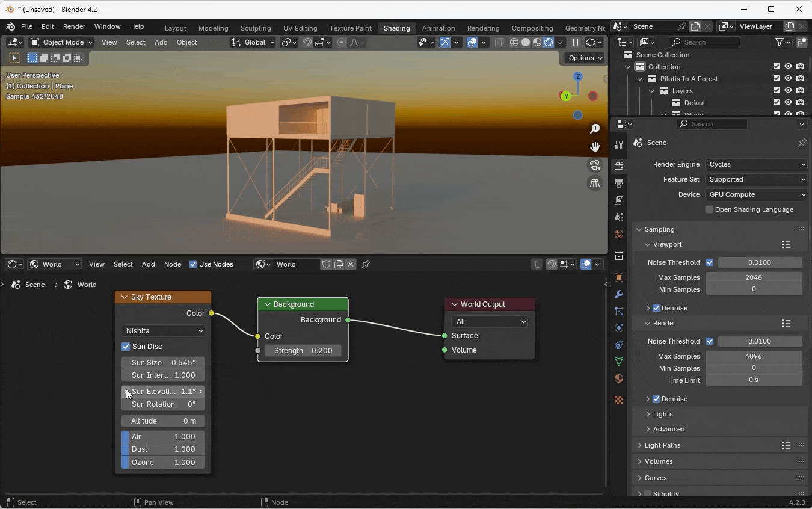Open the Render menu
The height and width of the screenshot is (509, 812).
[x=74, y=26]
